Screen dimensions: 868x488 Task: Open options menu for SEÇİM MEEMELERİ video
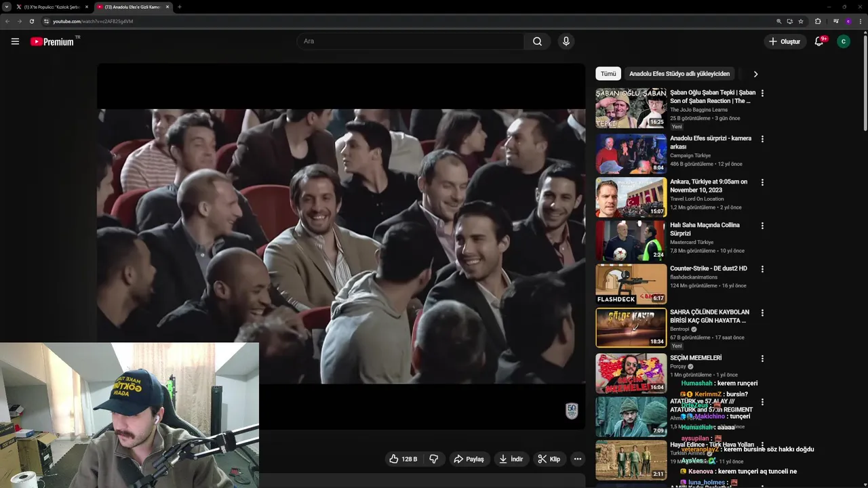762,359
